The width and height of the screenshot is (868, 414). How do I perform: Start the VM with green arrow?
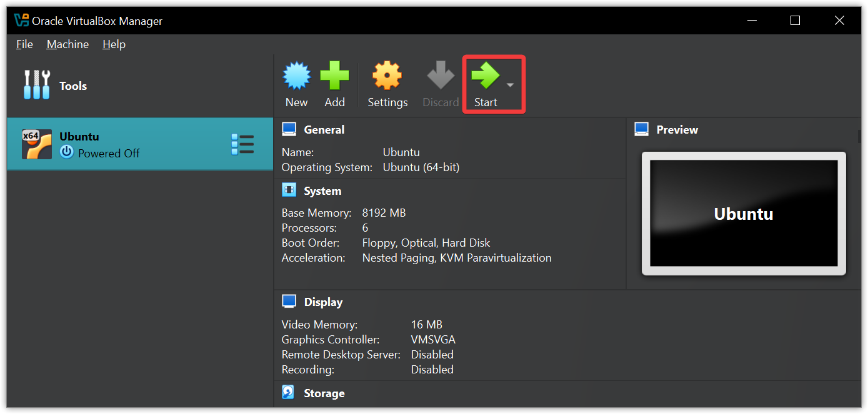(x=485, y=76)
